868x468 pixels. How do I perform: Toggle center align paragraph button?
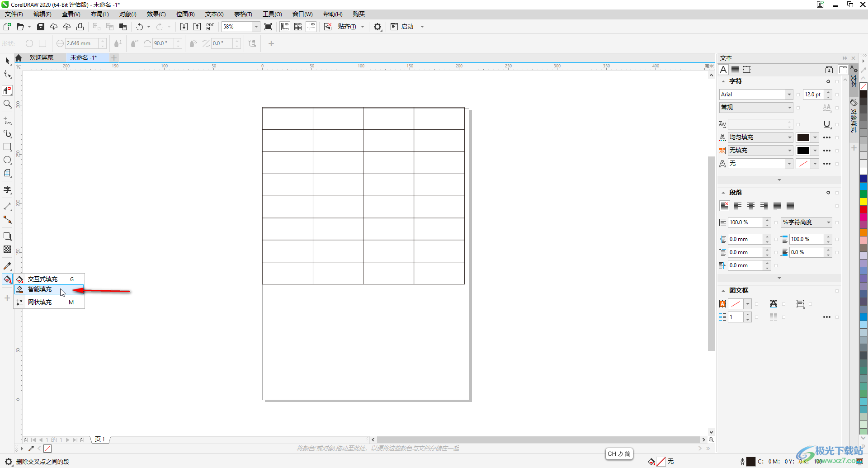(751, 206)
